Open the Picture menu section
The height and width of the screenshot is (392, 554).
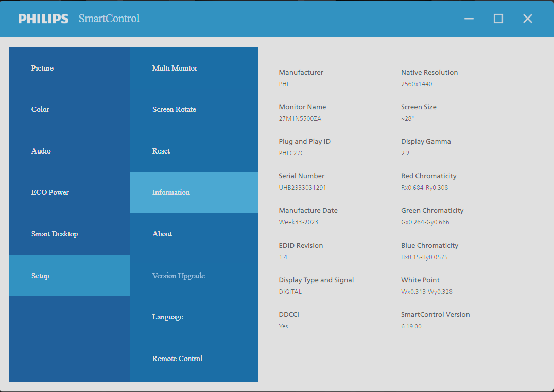pyautogui.click(x=69, y=68)
